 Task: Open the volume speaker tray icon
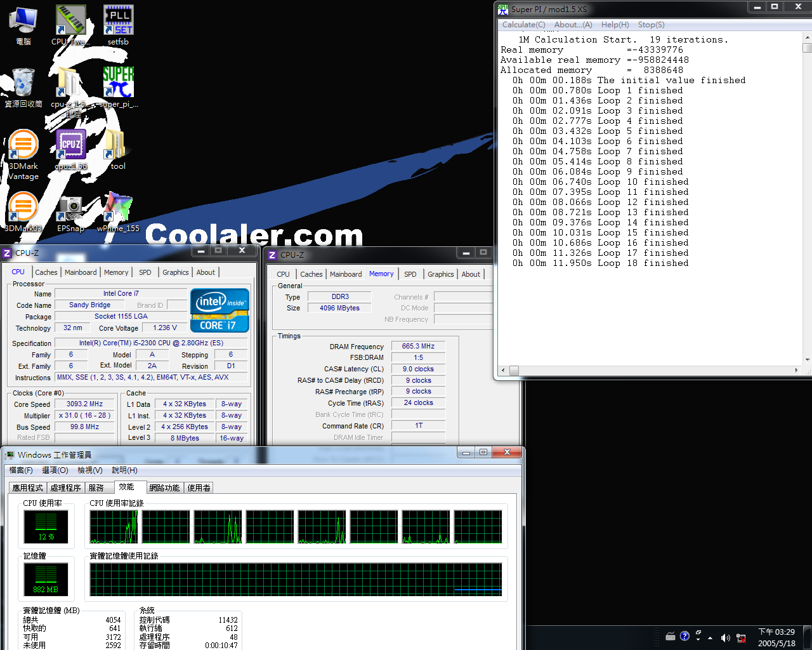pos(725,638)
